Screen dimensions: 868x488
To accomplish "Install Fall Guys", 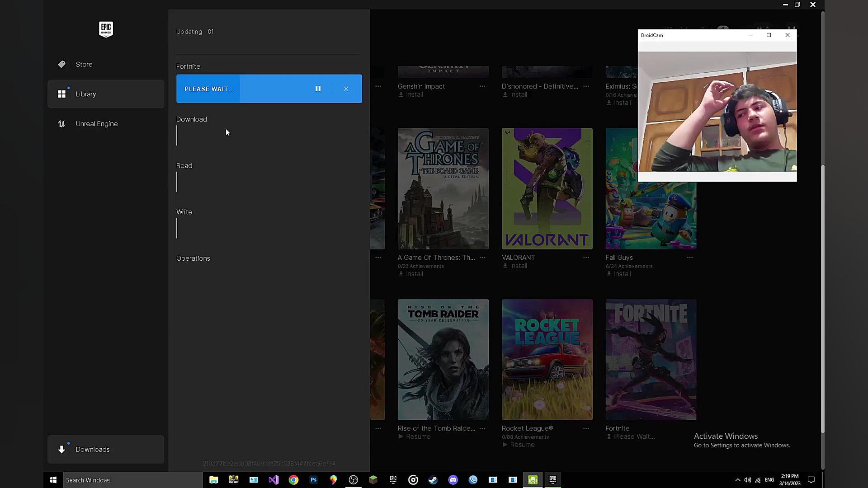I will 618,274.
